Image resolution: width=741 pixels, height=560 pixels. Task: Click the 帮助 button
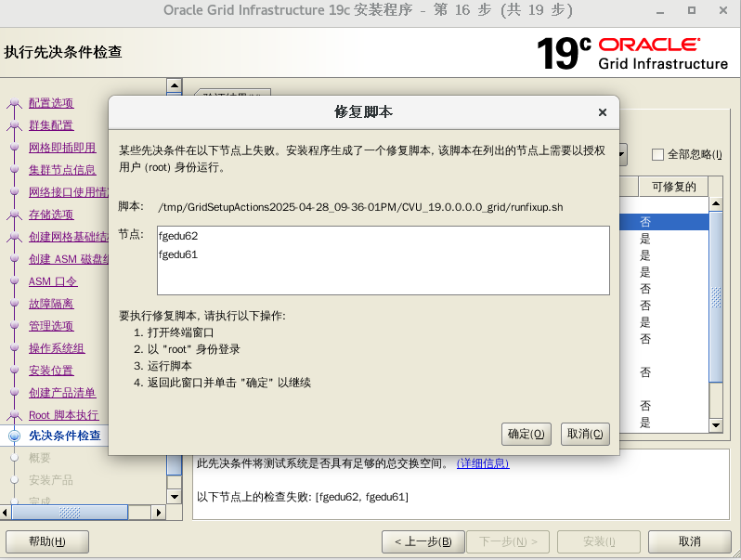point(47,541)
